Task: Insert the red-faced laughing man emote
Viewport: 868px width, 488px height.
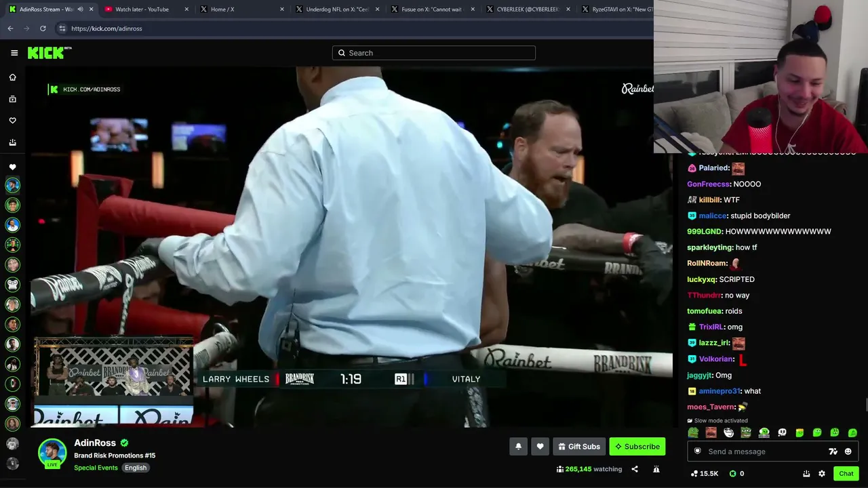Action: pos(711,432)
